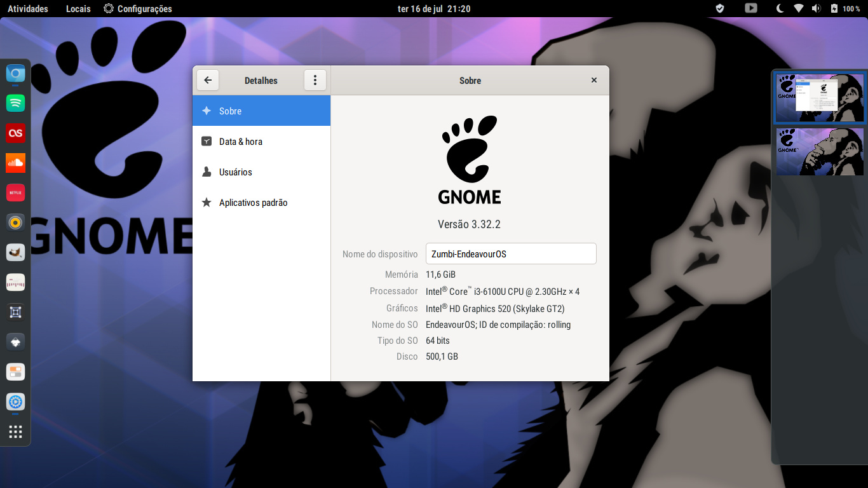Viewport: 868px width, 488px height.
Task: Click the device name field Zumbi-EndeavourOS
Action: point(511,254)
